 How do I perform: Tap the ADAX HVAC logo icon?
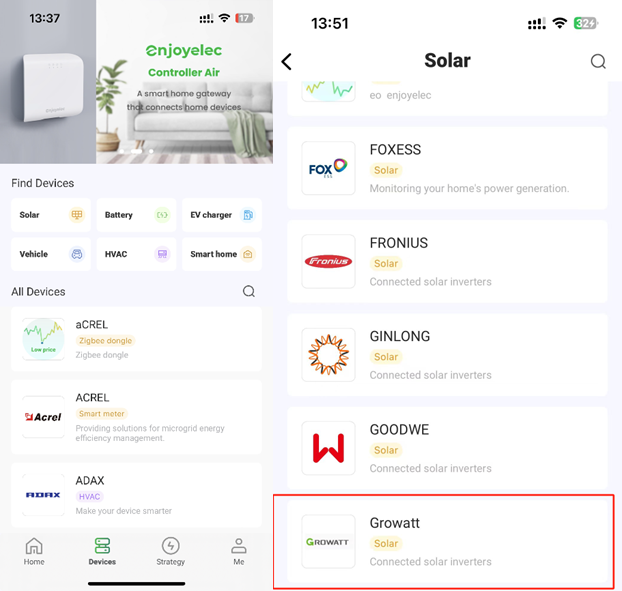pos(43,495)
